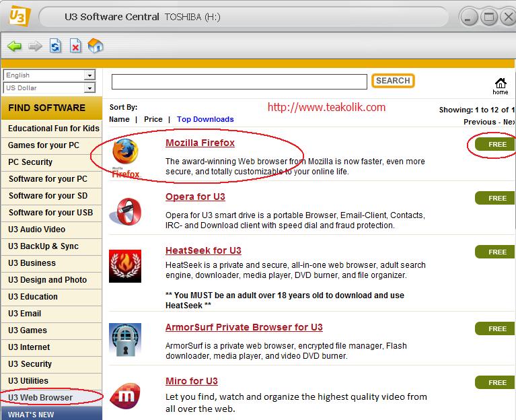This screenshot has width=516, height=420.
Task: Select U3 Education category
Action: (52, 297)
